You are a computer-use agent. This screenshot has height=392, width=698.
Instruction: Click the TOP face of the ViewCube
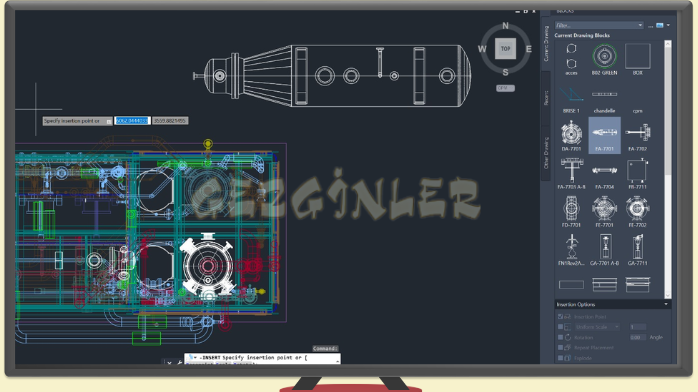click(x=505, y=48)
